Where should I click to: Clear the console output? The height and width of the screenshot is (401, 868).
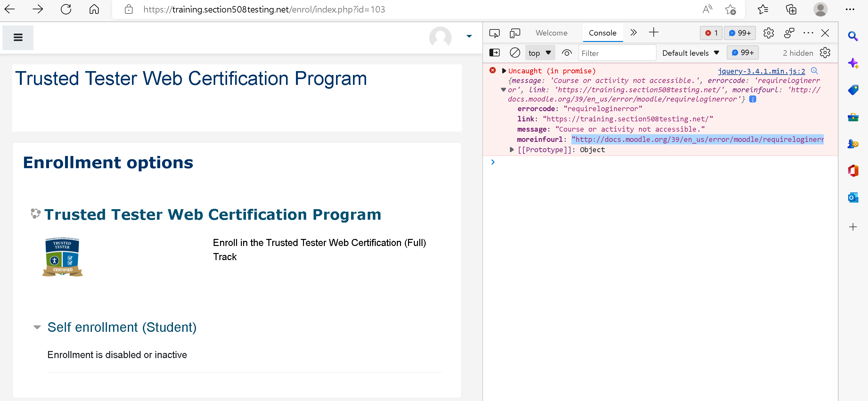click(514, 53)
